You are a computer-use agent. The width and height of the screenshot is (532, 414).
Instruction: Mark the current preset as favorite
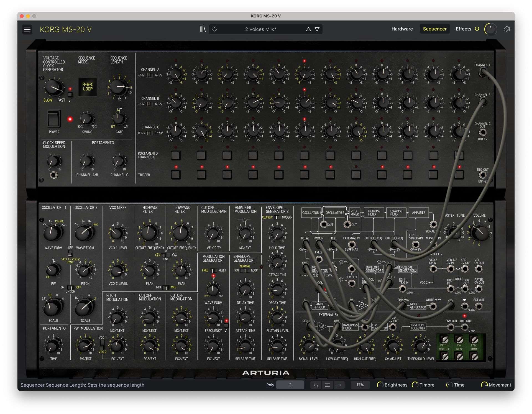pyautogui.click(x=215, y=29)
